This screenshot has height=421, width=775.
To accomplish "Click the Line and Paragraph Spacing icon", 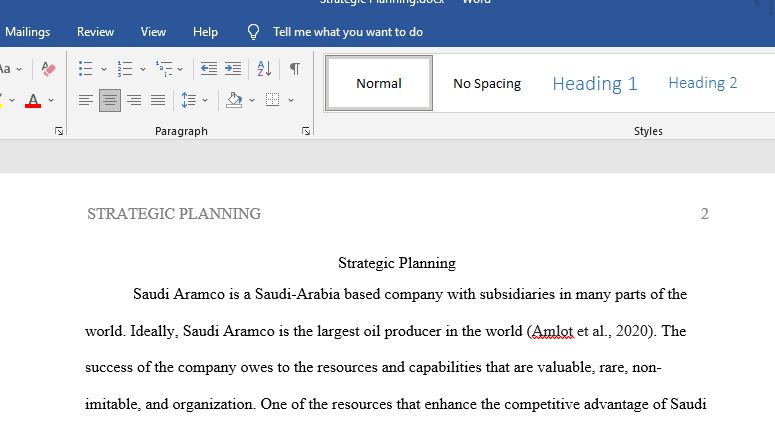I will pos(189,100).
